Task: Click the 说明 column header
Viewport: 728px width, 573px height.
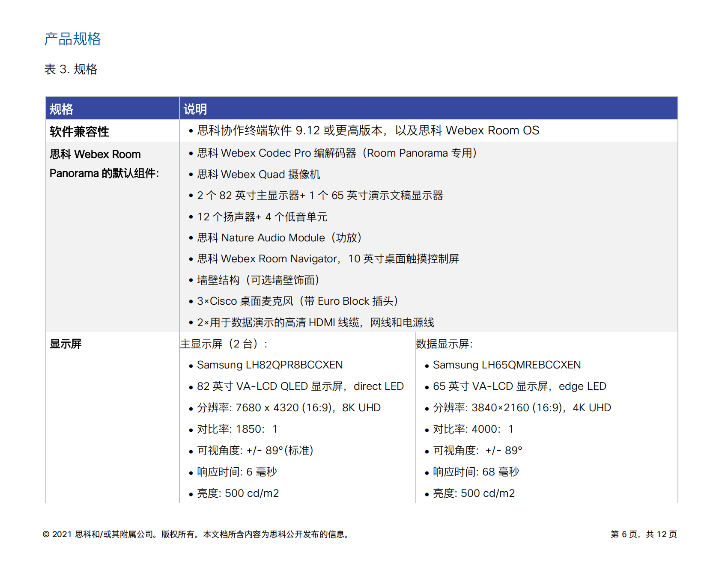Action: click(195, 109)
